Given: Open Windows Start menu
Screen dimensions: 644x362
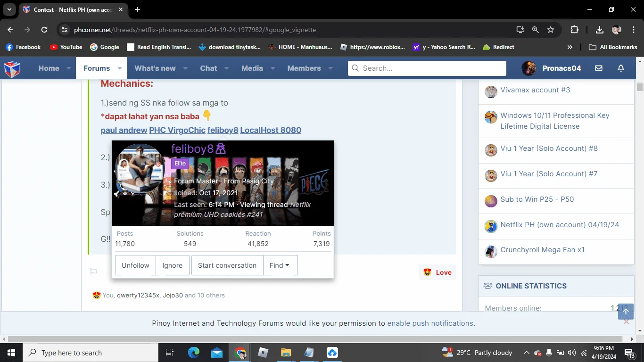Looking at the screenshot, I should tap(11, 353).
